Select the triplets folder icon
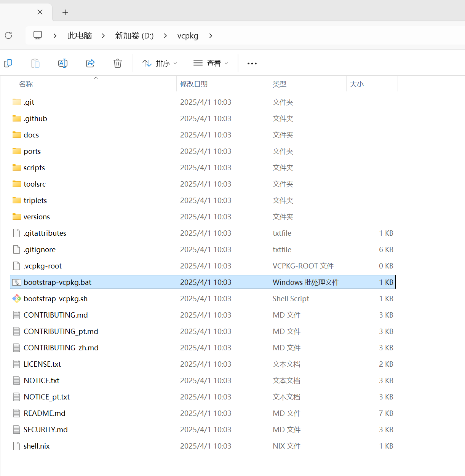Viewport: 465px width, 476px height. coord(17,200)
